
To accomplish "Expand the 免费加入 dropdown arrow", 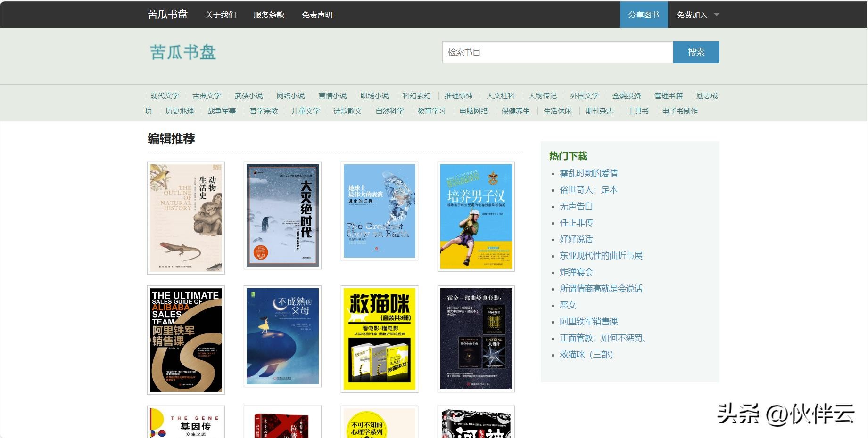I will (716, 15).
